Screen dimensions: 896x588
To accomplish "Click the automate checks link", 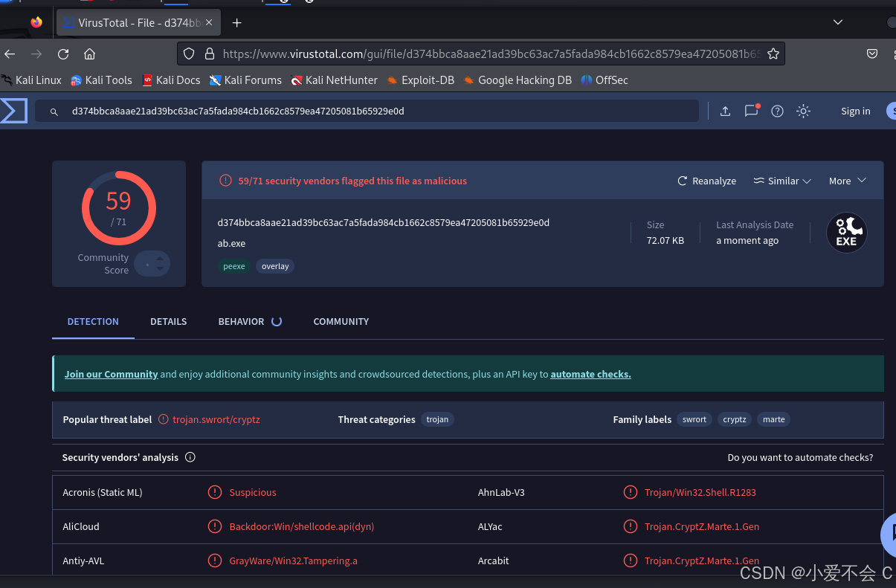I will (x=590, y=374).
